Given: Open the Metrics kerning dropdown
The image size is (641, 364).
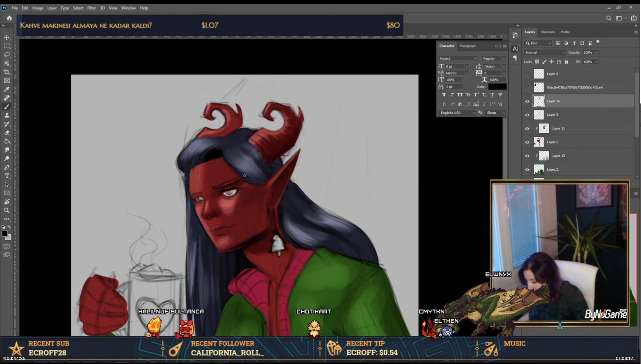Looking at the screenshot, I should pos(467,73).
